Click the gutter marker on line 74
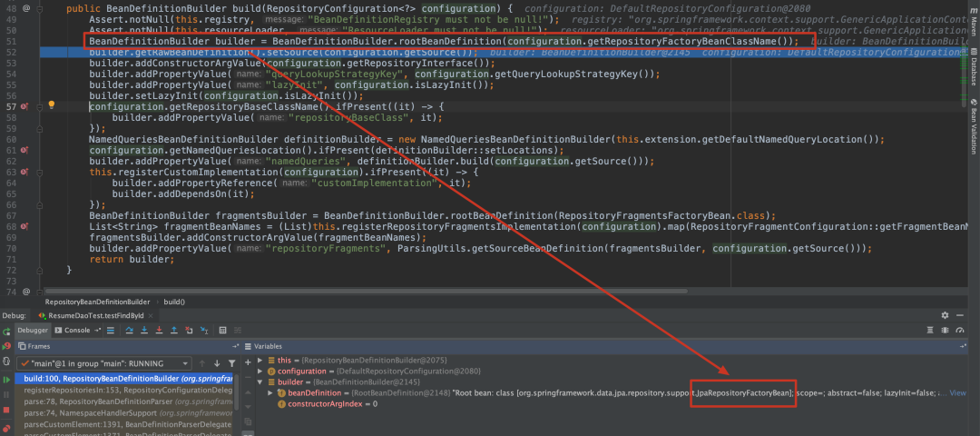The height and width of the screenshot is (436, 980). tap(26, 292)
